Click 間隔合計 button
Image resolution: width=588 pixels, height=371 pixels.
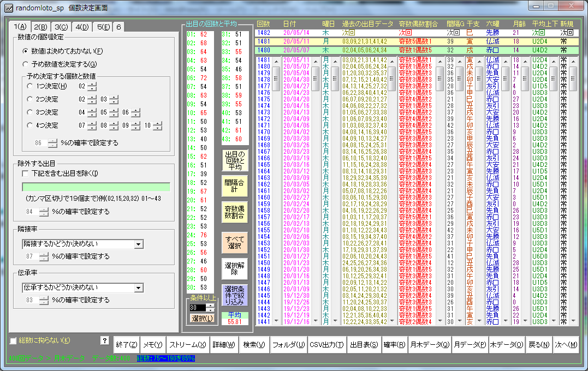click(235, 186)
